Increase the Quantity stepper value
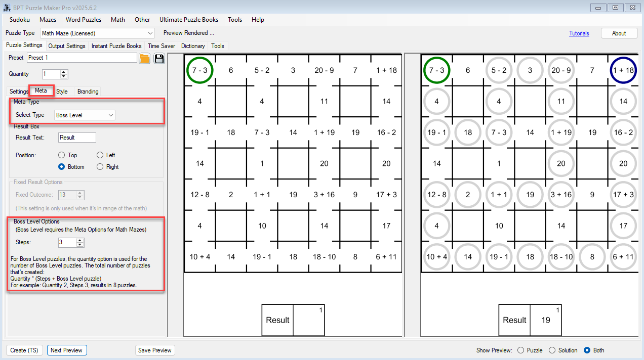644x360 pixels. point(64,72)
